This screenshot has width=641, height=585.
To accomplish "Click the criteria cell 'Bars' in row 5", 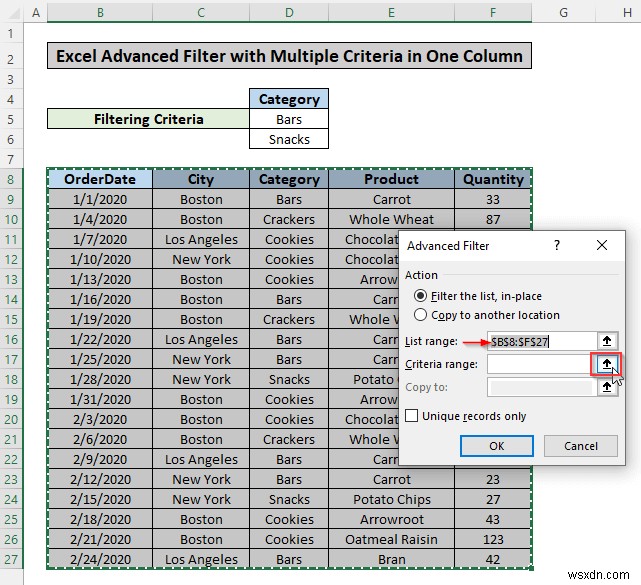I will click(289, 119).
